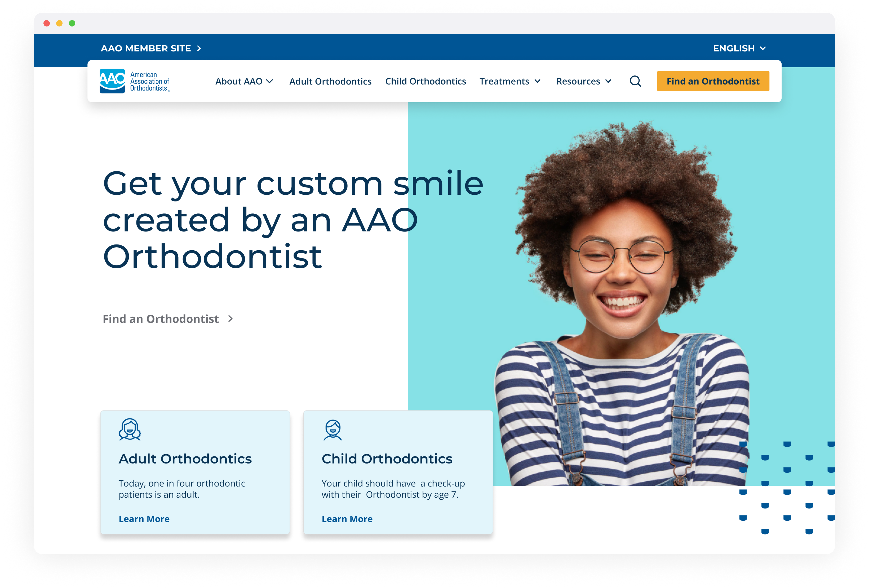869x588 pixels.
Task: Expand the Resources dropdown menu
Action: pyautogui.click(x=584, y=81)
